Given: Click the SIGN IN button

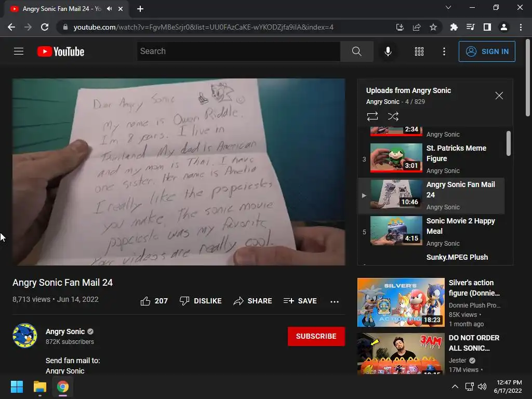Looking at the screenshot, I should [487, 51].
